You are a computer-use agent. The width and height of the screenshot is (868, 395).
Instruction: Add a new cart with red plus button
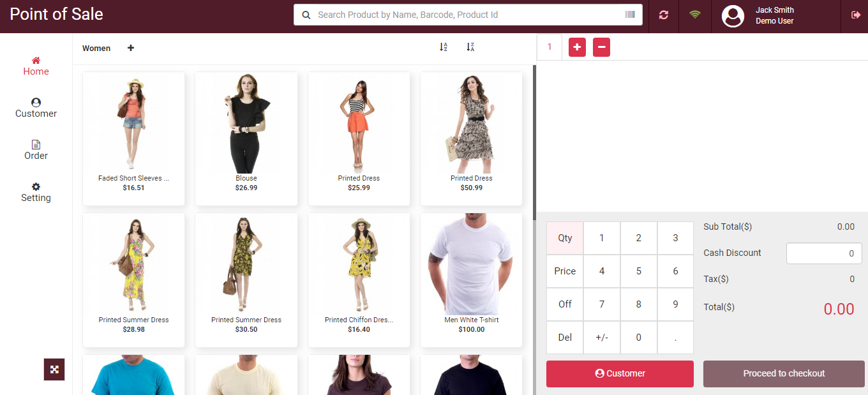tap(577, 47)
